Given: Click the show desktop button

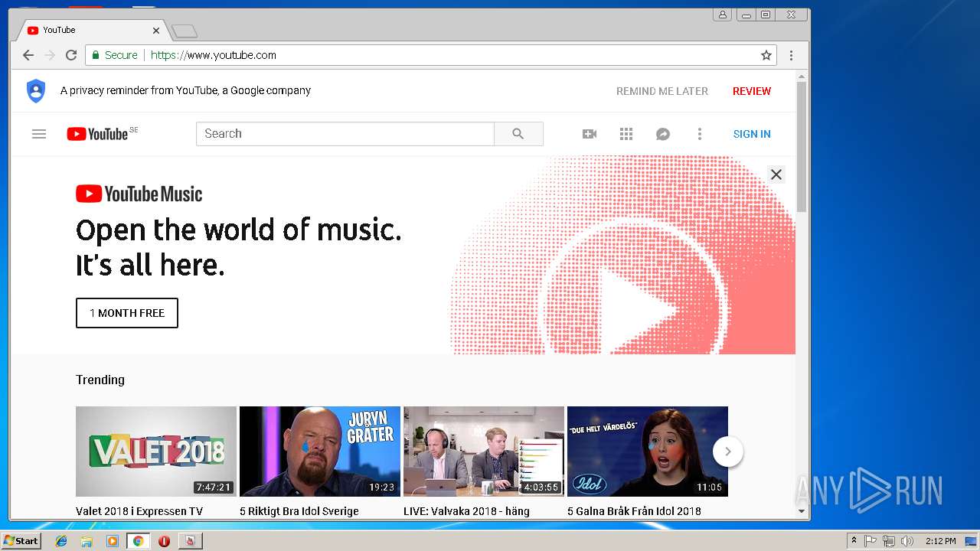Looking at the screenshot, I should pyautogui.click(x=972, y=541).
